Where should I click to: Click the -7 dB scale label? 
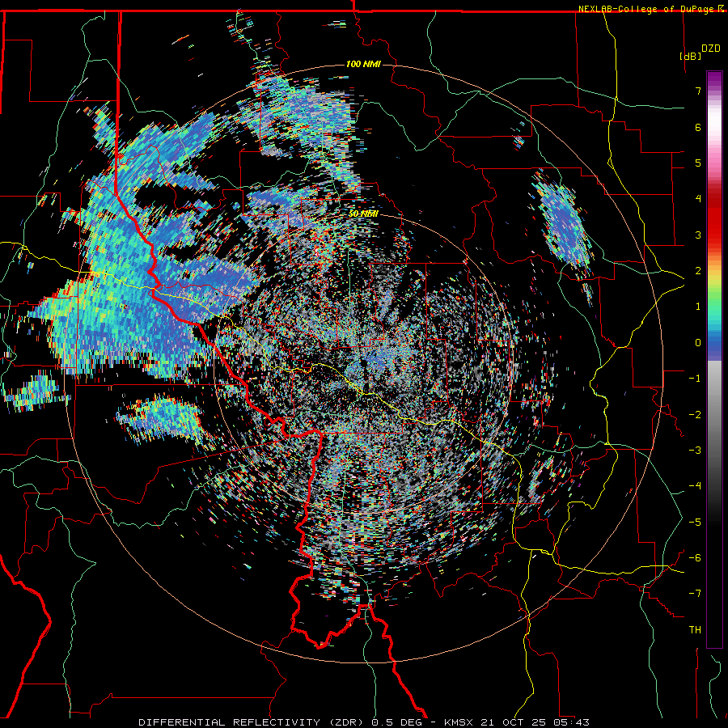pyautogui.click(x=695, y=594)
